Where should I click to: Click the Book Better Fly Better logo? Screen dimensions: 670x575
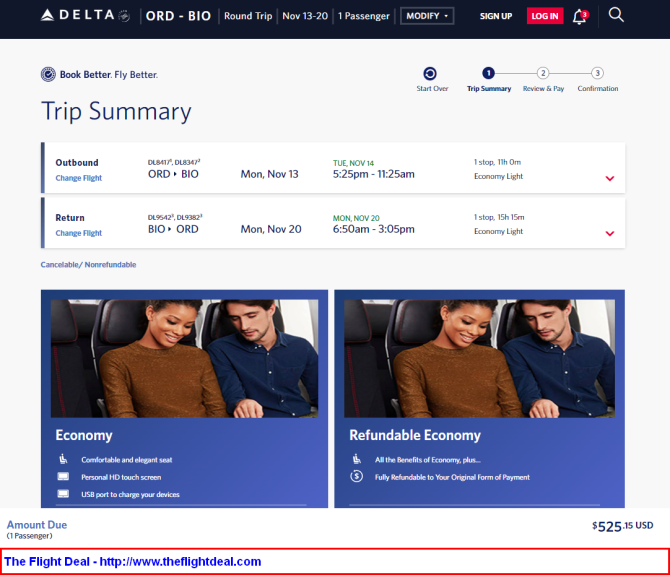point(99,74)
